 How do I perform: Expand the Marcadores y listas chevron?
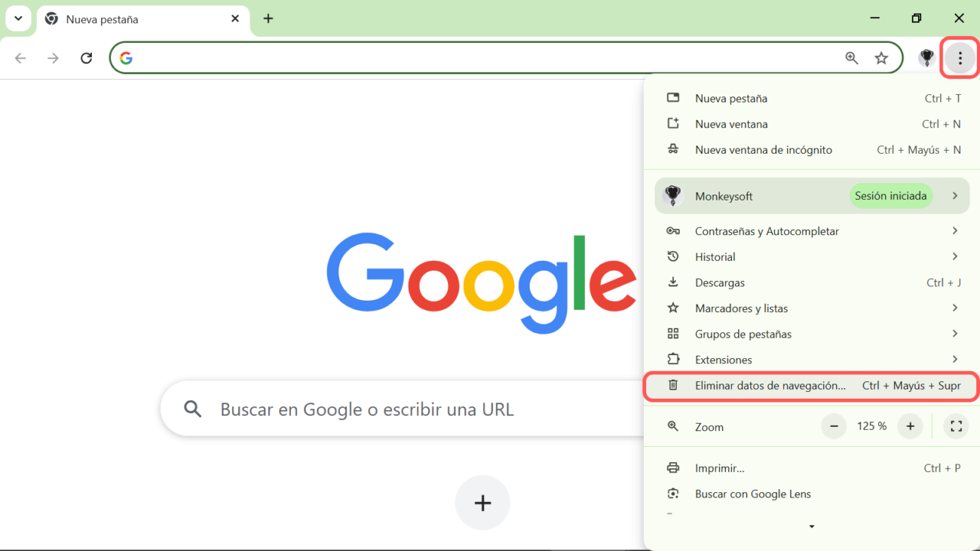[955, 308]
